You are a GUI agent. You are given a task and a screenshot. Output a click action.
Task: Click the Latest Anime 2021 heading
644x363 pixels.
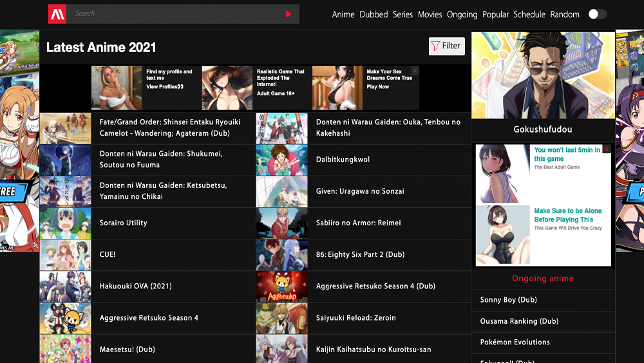(x=101, y=48)
